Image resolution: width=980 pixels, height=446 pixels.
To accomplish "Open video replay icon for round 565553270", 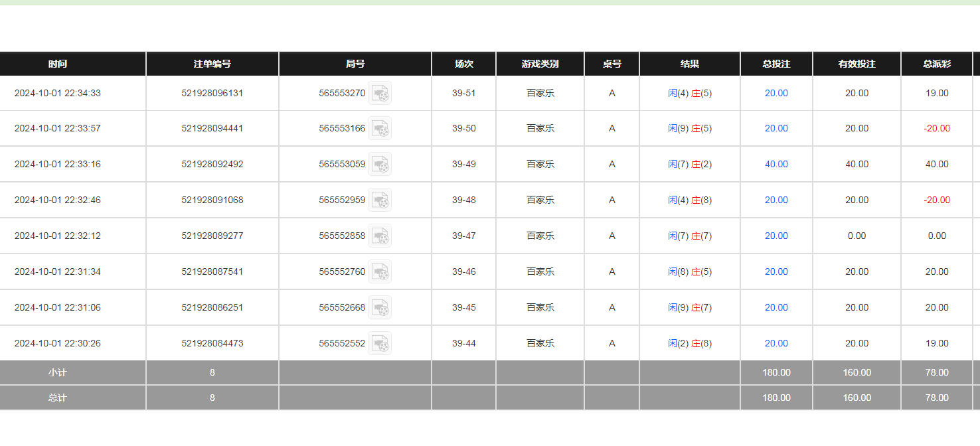I will (x=380, y=94).
